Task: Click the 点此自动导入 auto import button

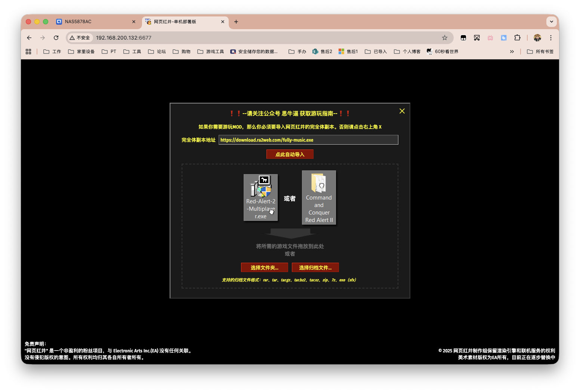Action: pos(290,154)
